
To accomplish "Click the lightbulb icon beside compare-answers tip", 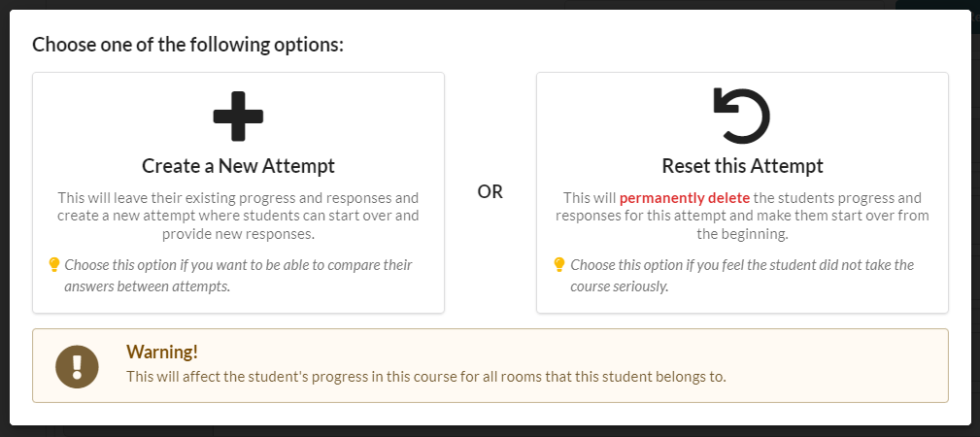I will [x=53, y=265].
